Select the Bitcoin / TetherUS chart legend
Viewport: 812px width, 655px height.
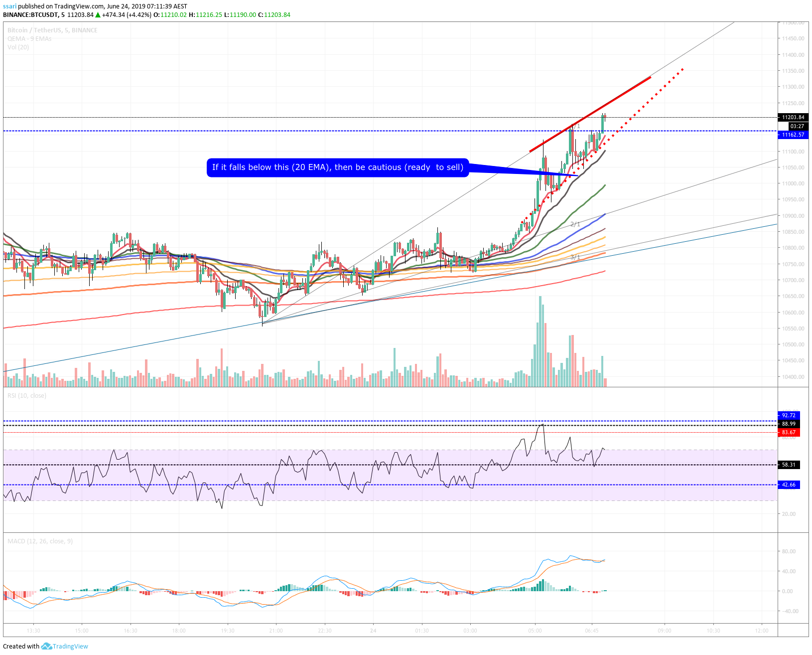pyautogui.click(x=52, y=30)
